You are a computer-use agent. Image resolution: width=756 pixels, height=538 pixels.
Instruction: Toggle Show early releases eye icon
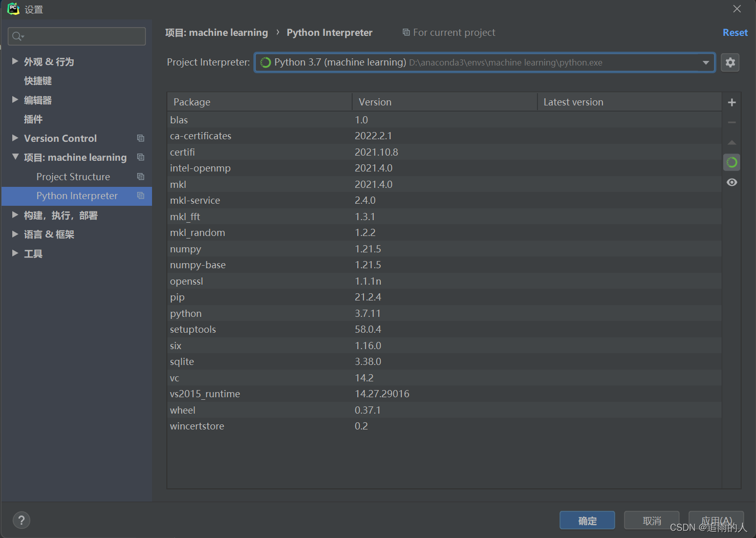732,182
